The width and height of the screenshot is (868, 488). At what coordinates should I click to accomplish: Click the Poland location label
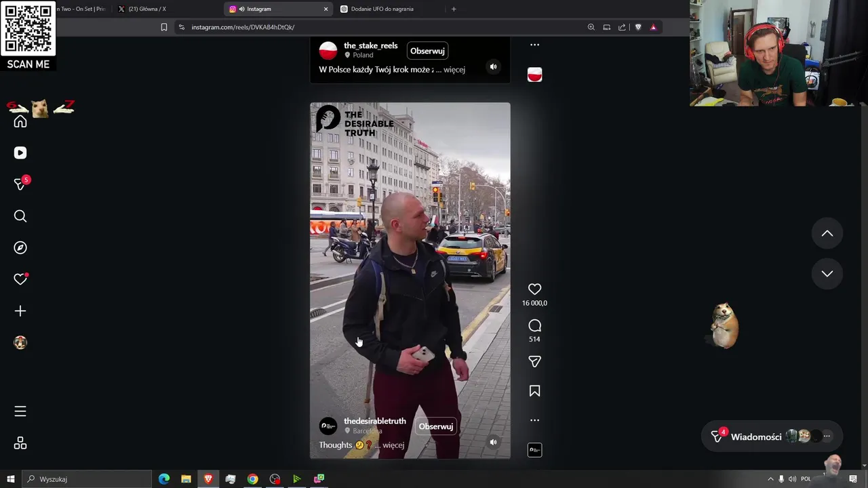(363, 55)
